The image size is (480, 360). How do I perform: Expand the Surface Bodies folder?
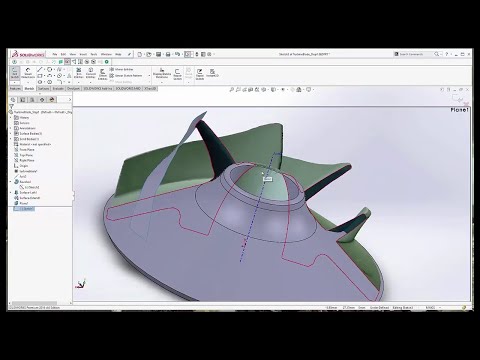11,134
